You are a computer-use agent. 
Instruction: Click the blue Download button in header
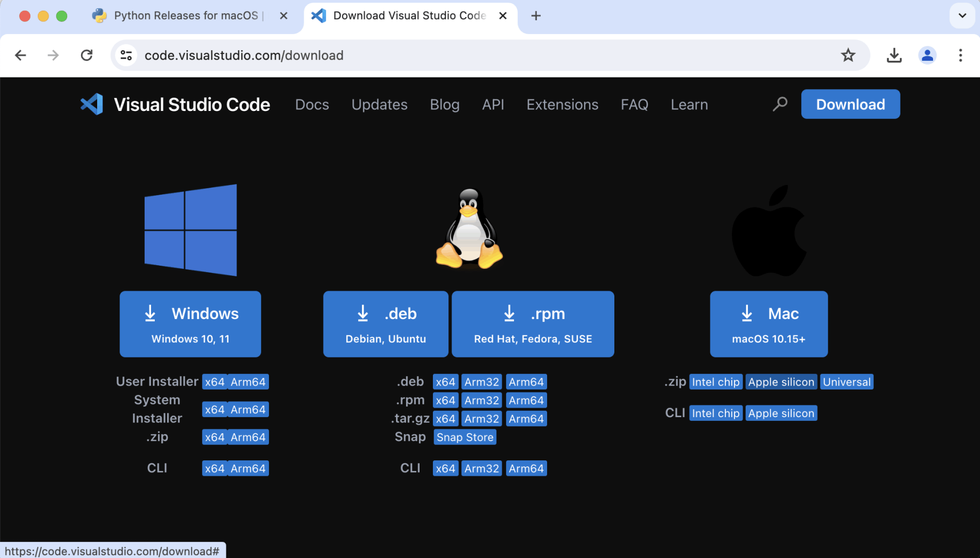850,105
